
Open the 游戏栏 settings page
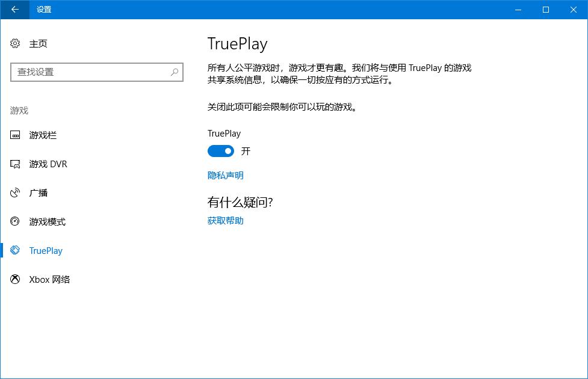(43, 135)
